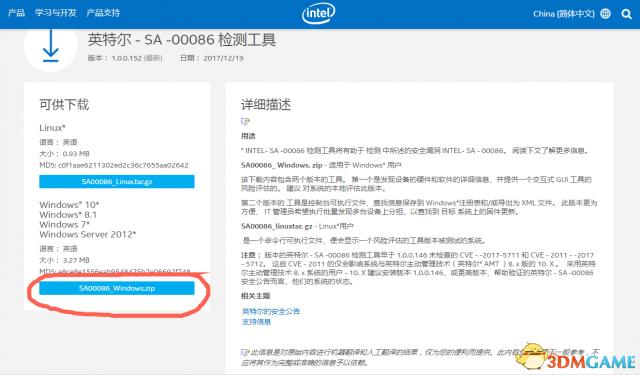The image size is (640, 375).
Task: Open the 产品 menu
Action: [16, 13]
